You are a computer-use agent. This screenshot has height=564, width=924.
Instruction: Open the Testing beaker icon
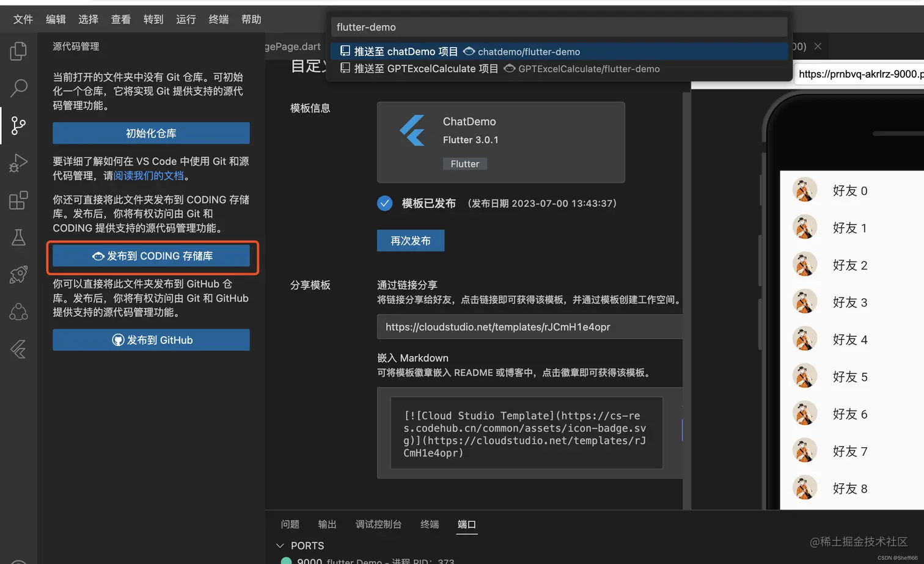point(18,237)
